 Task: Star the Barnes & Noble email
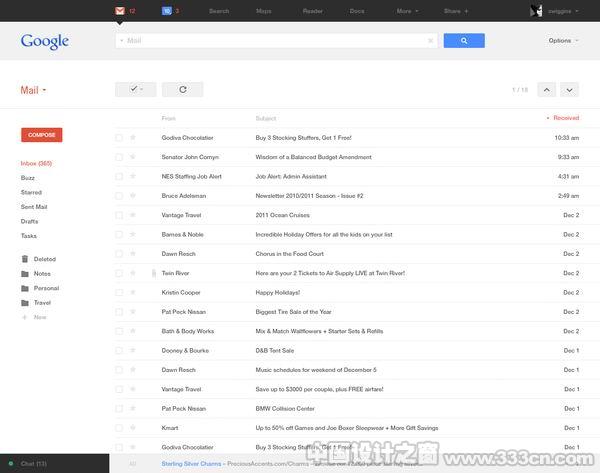(x=133, y=234)
